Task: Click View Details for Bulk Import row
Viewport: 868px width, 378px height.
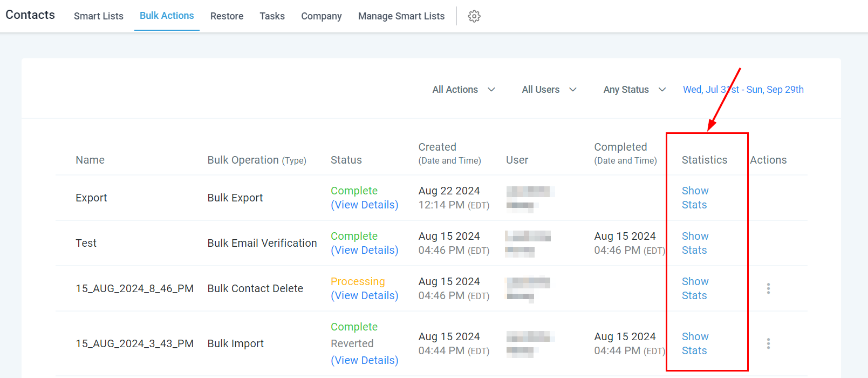Action: pyautogui.click(x=365, y=360)
